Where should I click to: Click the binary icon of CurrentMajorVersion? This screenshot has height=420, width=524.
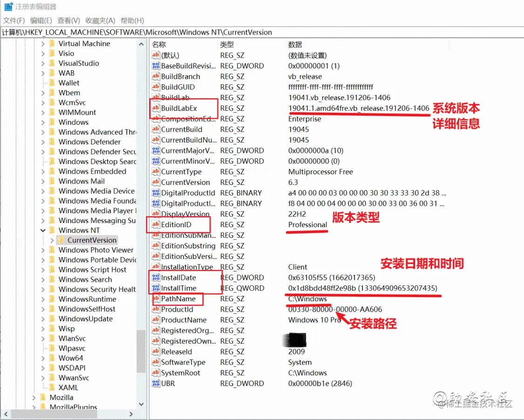[156, 151]
